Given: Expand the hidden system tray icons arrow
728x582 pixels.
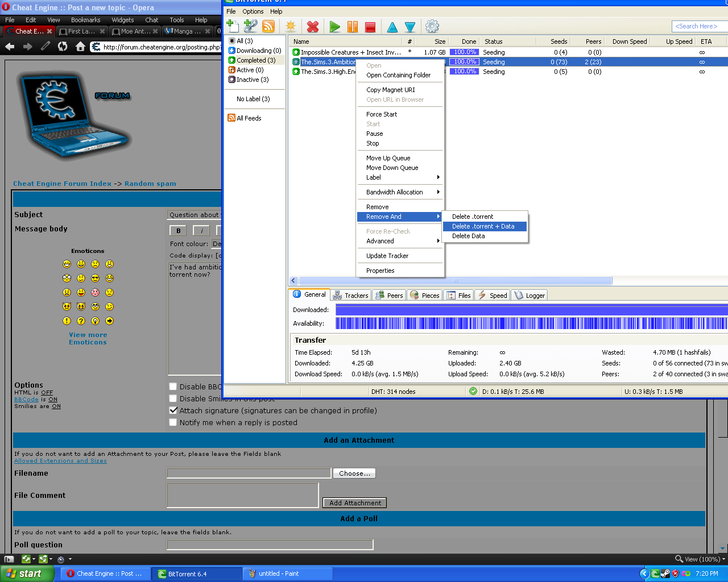Looking at the screenshot, I should coord(644,573).
